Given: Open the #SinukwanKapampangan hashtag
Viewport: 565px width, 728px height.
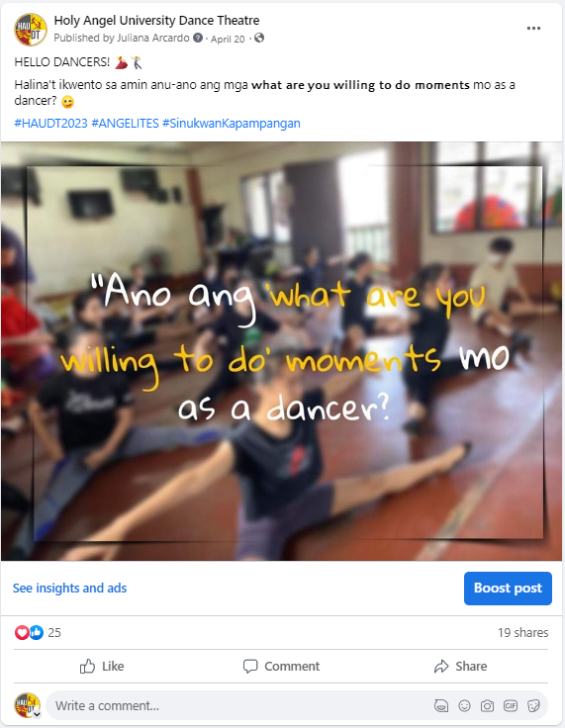Looking at the screenshot, I should point(231,124).
